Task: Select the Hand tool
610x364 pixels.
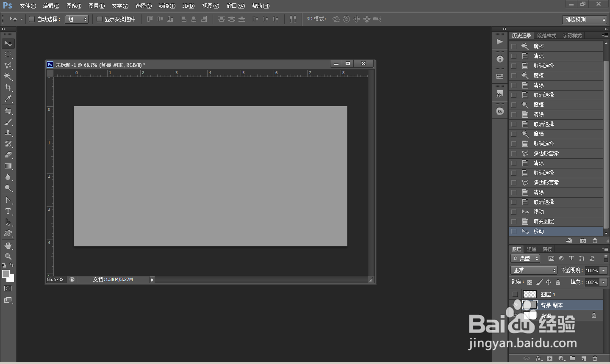Action: (8, 245)
